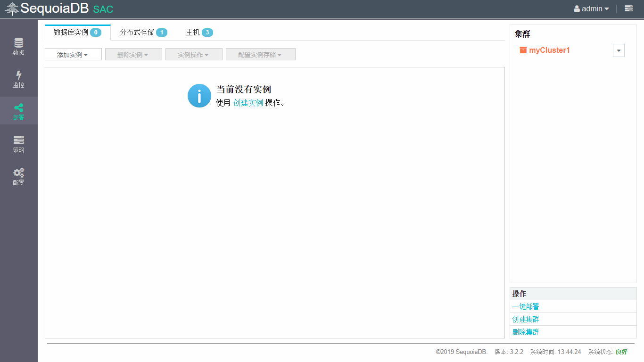The image size is (644, 362).
Task: Open the 数据 database section in sidebar
Action: tap(18, 46)
